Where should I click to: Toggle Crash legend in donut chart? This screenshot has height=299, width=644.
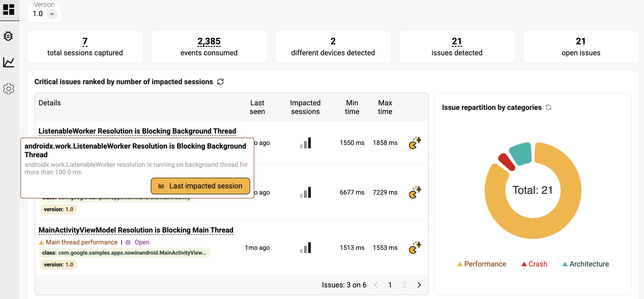[534, 264]
